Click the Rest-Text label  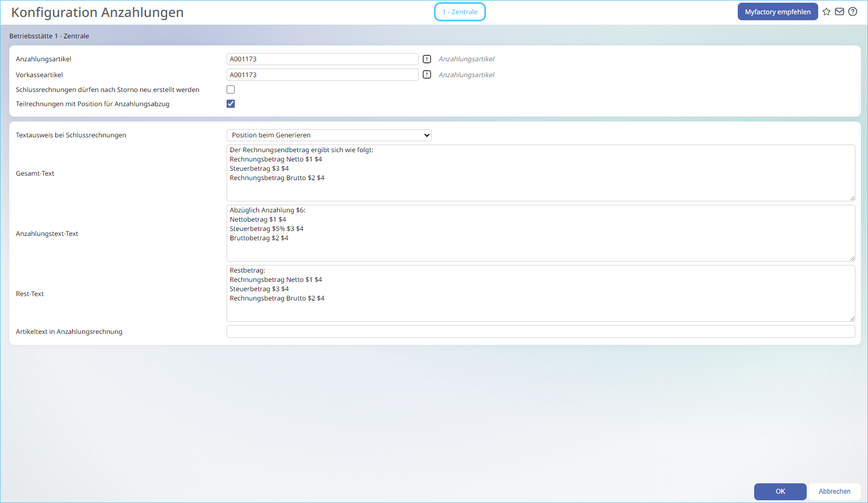click(x=30, y=294)
